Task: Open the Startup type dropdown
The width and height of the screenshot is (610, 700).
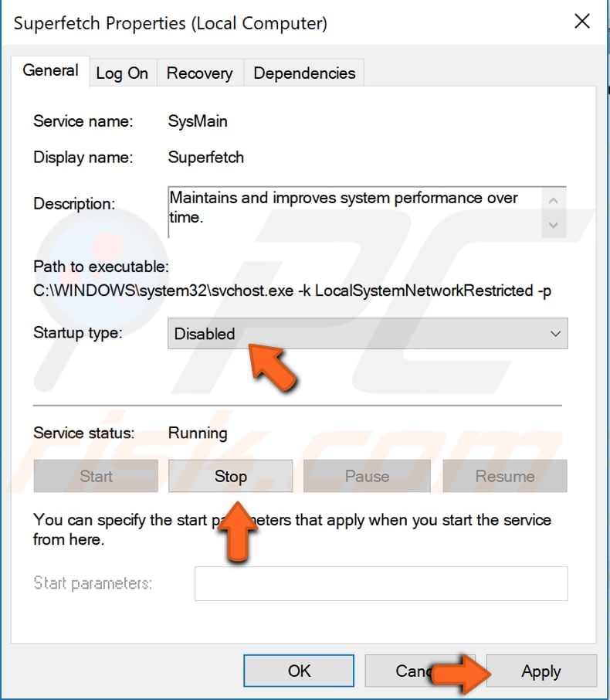Action: [367, 334]
